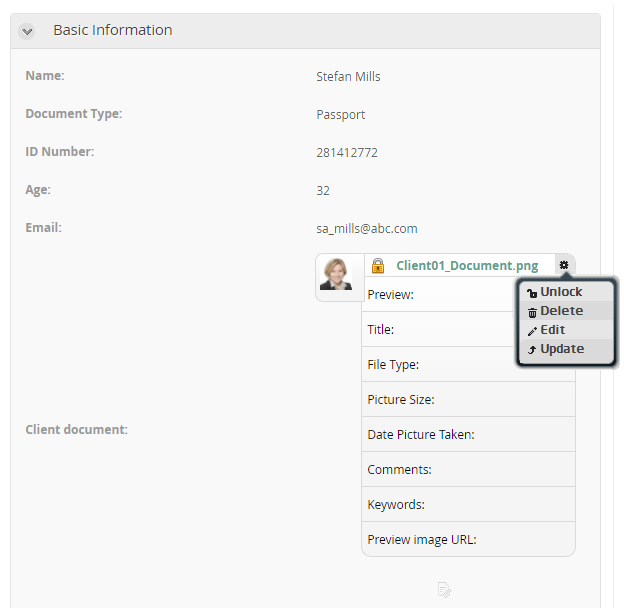624x608 pixels.
Task: Open the gear options for Client01_Document.png
Action: click(x=564, y=265)
